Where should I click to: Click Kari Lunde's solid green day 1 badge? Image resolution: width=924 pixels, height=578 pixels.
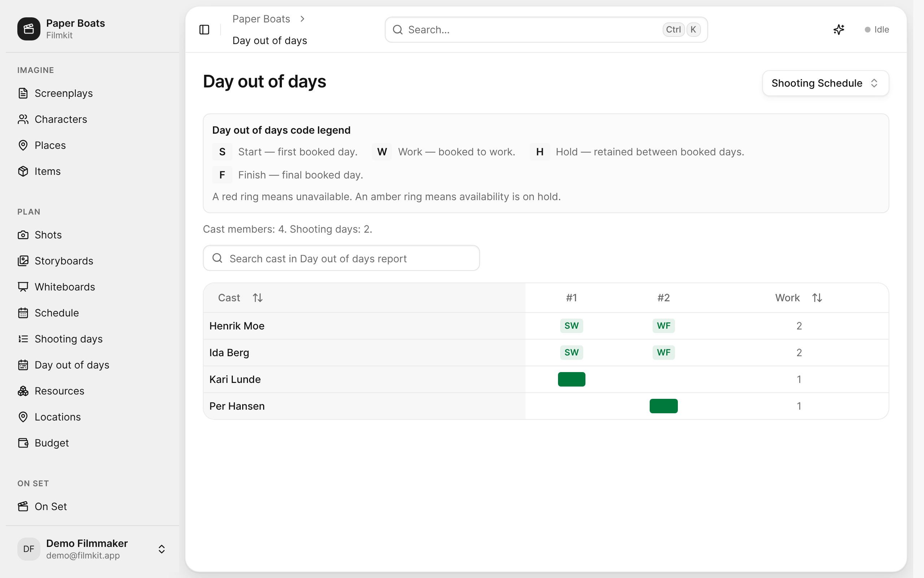[x=571, y=379]
